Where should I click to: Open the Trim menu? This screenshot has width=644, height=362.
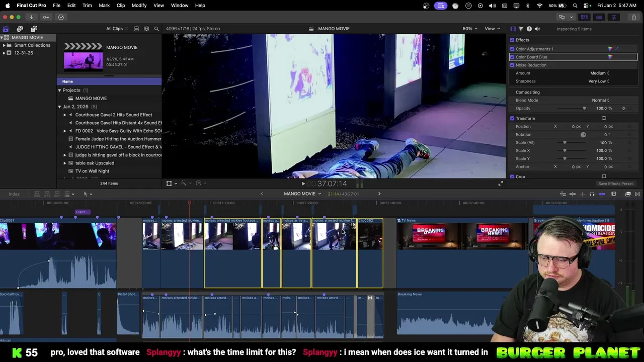coord(87,6)
